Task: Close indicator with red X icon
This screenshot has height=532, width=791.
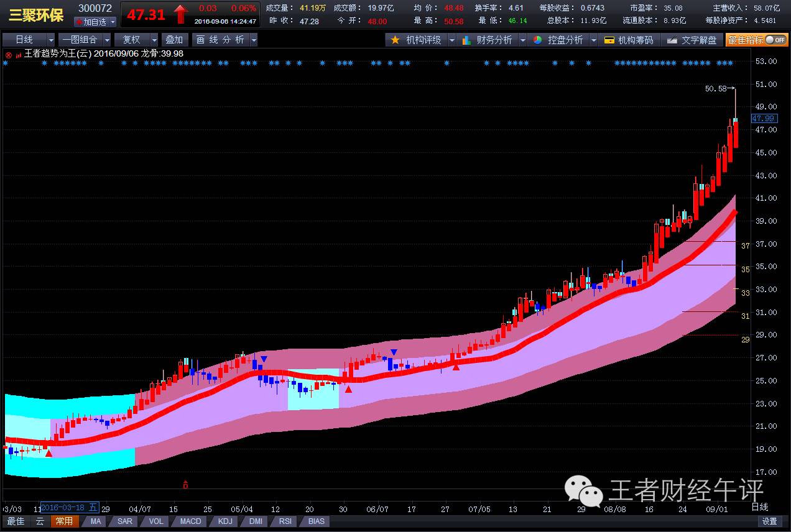Action: (x=8, y=54)
